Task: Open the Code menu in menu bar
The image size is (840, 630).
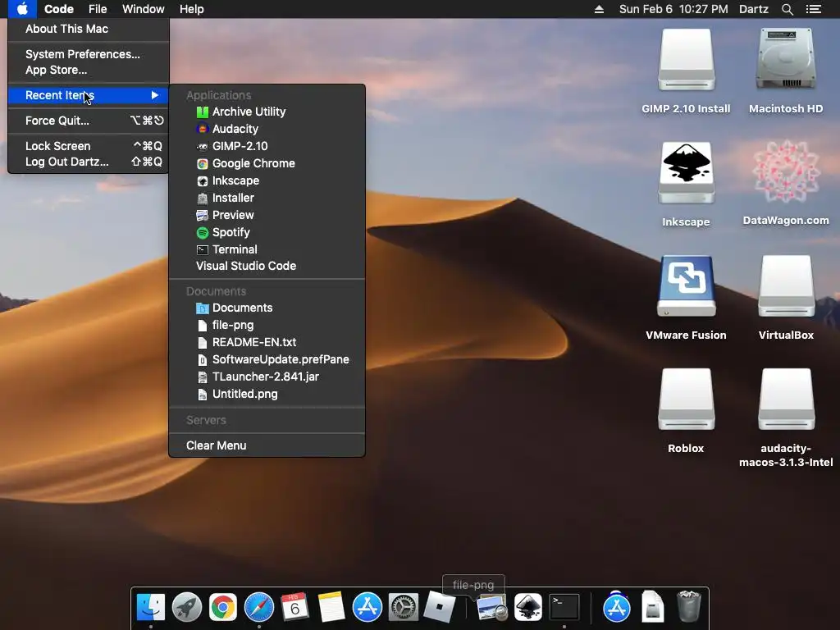Action: tap(59, 9)
